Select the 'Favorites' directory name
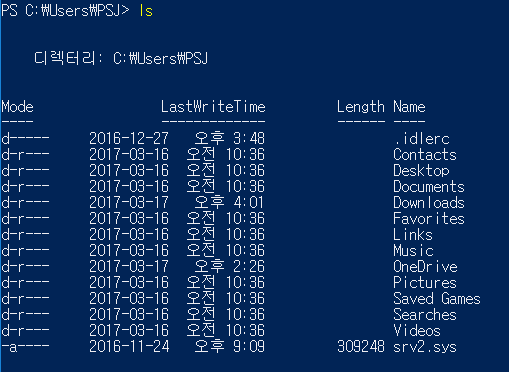 pyautogui.click(x=429, y=219)
